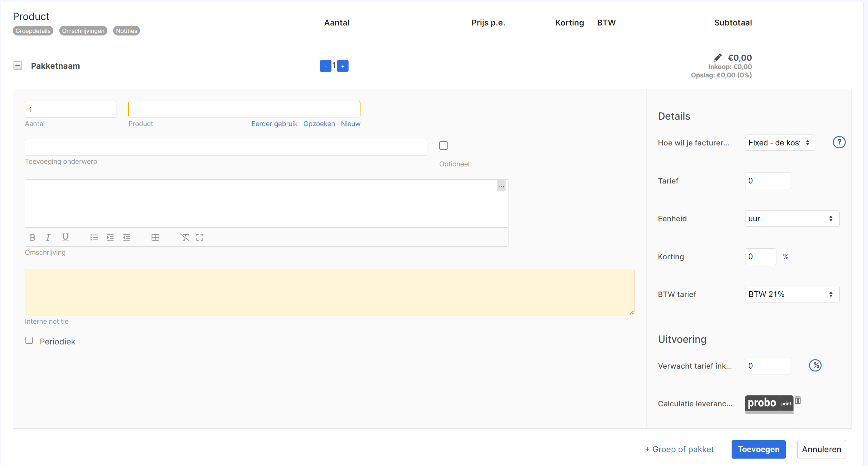Click the Bold formatting icon
This screenshot has height=466, width=868.
click(32, 238)
